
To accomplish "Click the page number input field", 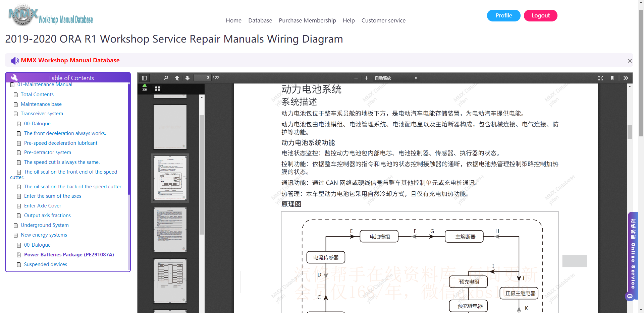I will 202,78.
